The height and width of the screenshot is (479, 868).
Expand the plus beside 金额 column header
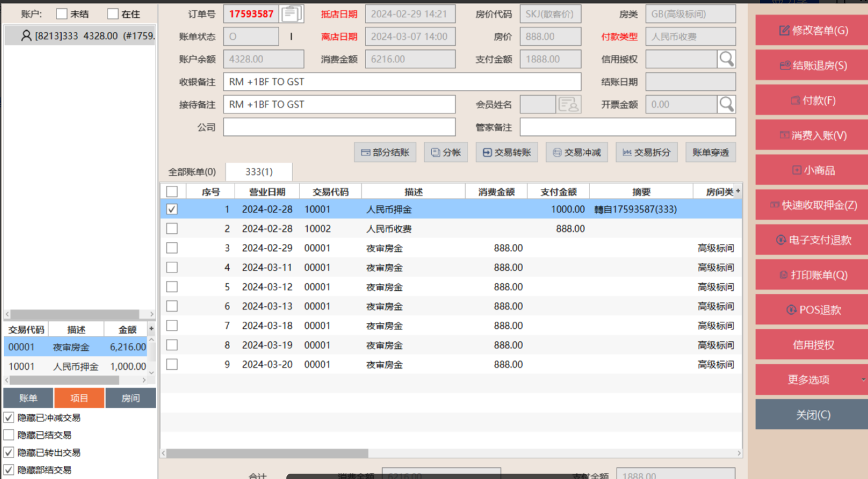[x=151, y=329]
